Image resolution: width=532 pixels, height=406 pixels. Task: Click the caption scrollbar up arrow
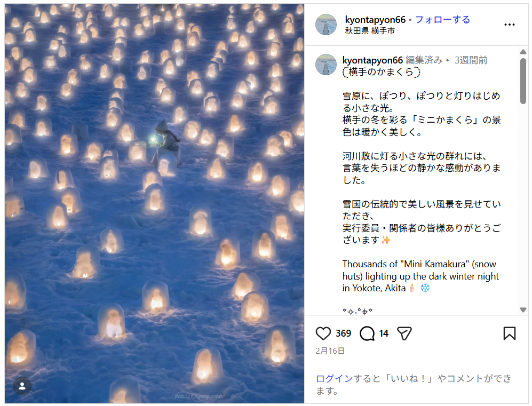523,52
